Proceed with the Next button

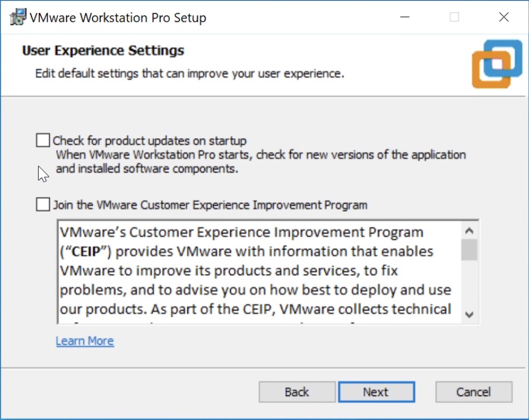coord(376,392)
